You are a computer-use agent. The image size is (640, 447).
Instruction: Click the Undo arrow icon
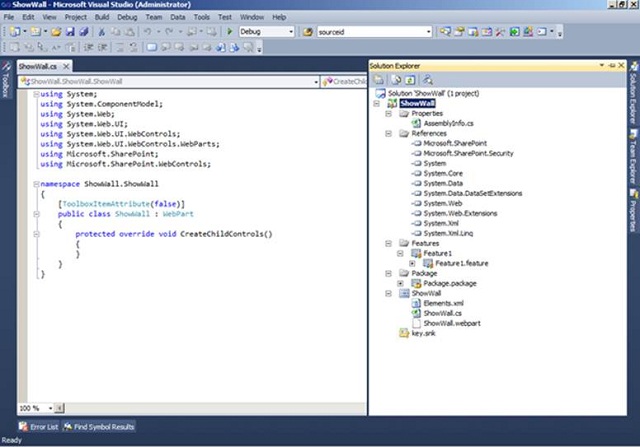tap(148, 32)
